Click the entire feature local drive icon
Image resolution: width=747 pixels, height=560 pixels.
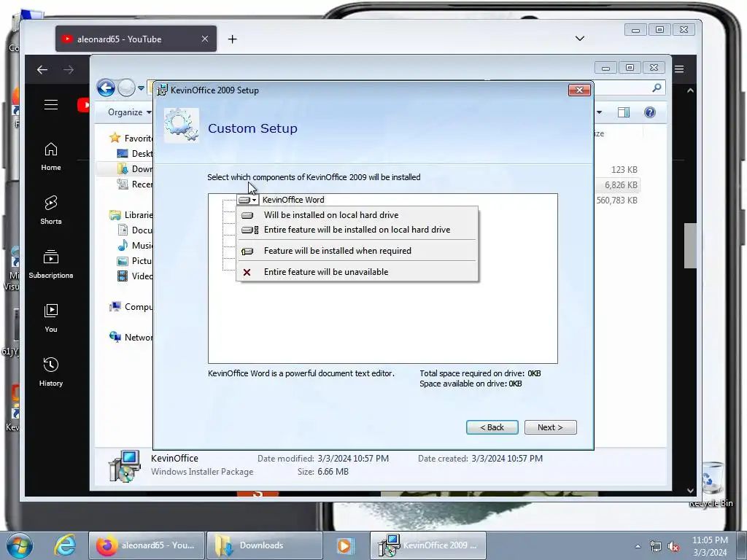[249, 230]
